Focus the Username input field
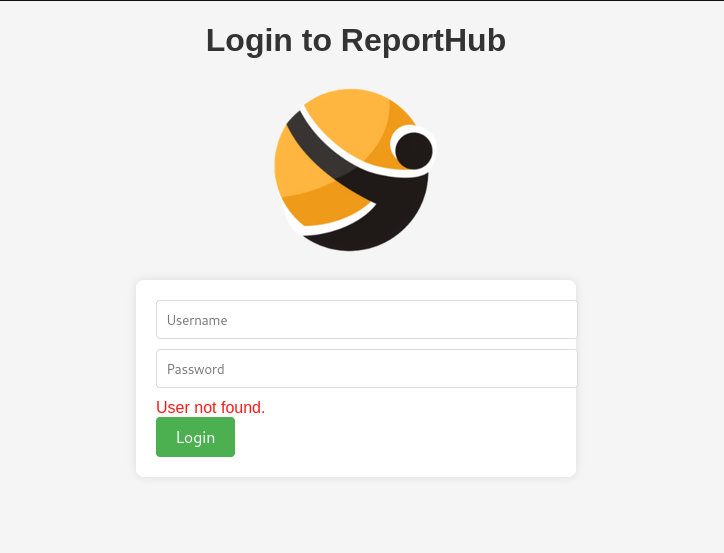Viewport: 724px width, 553px height. pos(367,319)
